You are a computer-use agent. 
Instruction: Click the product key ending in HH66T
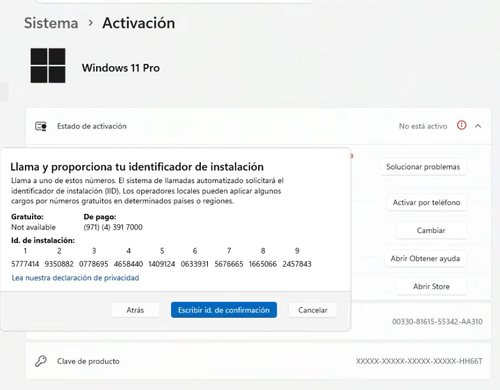(419, 361)
